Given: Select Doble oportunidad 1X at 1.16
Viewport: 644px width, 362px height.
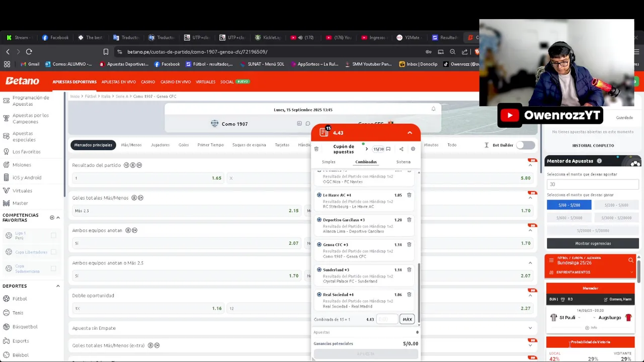Looking at the screenshot, I should pos(147,308).
